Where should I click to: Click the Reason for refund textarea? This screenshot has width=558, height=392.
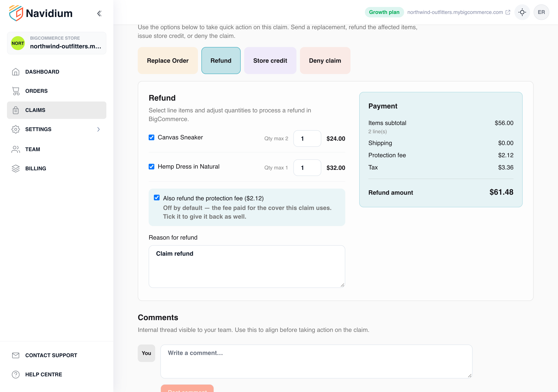pos(247,266)
